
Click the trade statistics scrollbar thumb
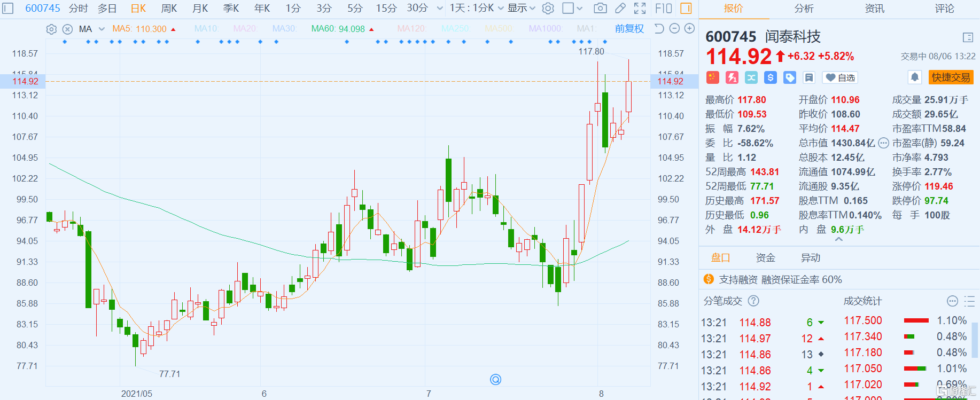coord(975,340)
